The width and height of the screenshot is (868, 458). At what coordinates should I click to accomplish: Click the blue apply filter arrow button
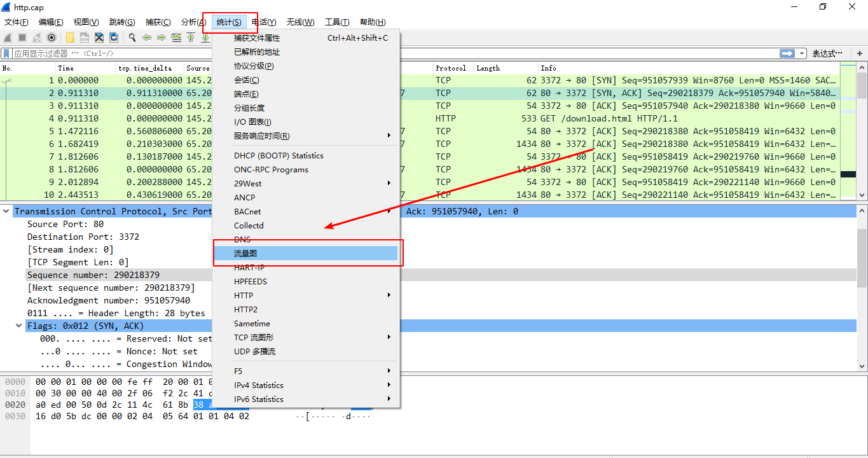[787, 53]
